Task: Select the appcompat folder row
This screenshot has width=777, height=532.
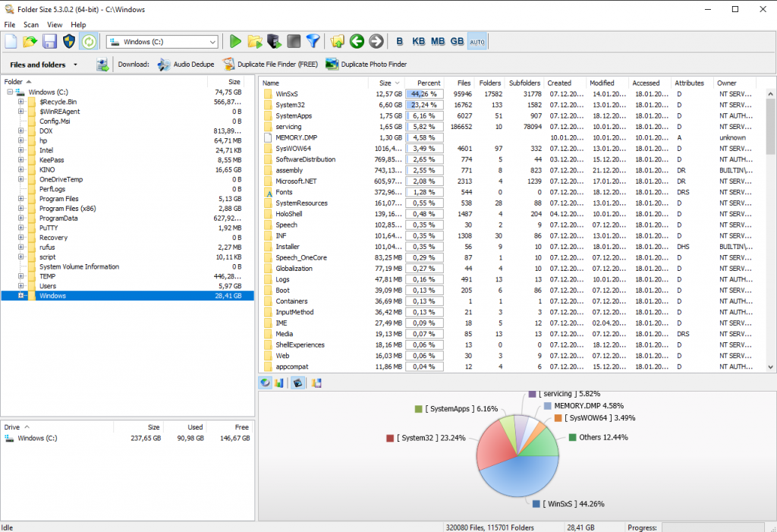Action: pos(514,367)
